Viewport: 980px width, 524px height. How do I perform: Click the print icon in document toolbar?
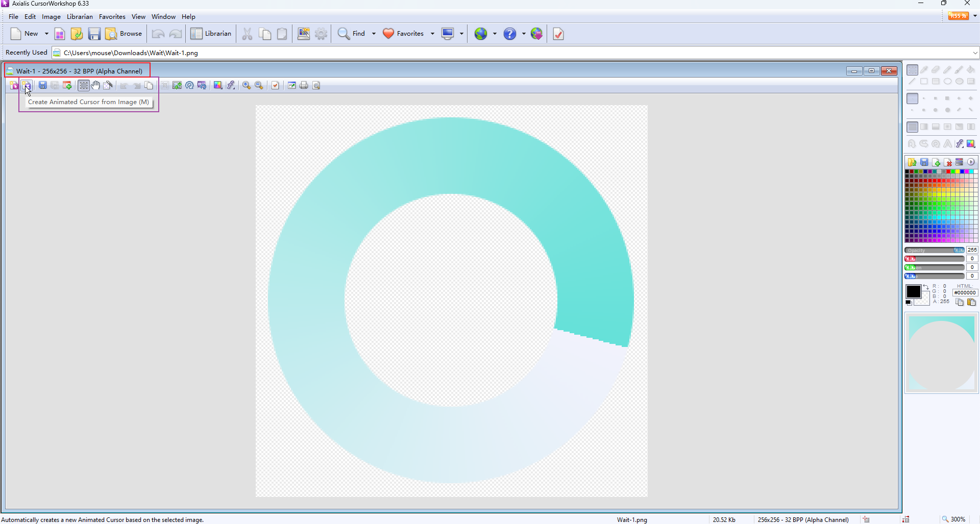(x=304, y=85)
